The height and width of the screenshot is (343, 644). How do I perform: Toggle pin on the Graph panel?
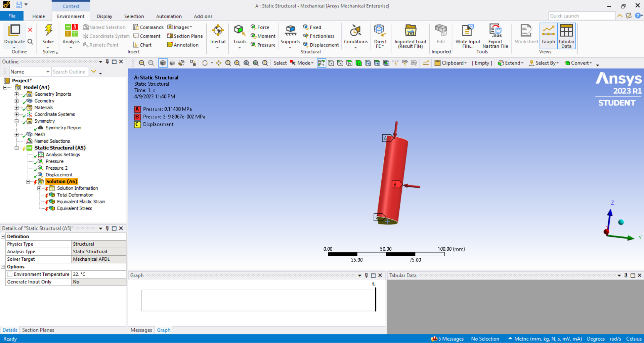(366, 275)
